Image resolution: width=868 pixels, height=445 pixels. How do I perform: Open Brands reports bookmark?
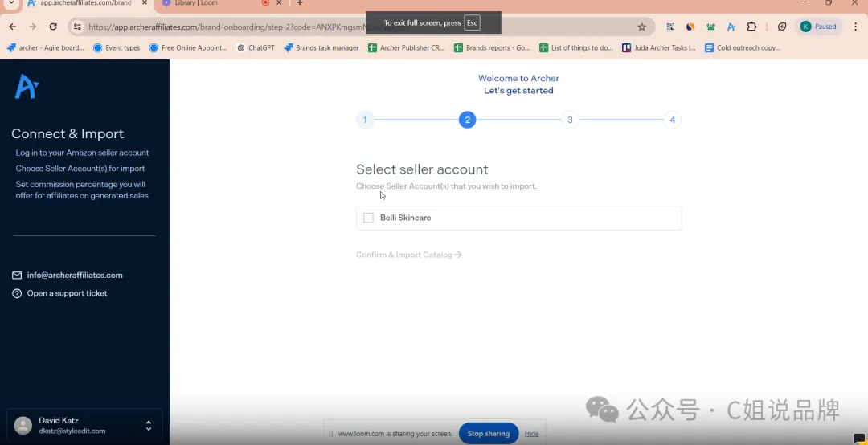492,48
